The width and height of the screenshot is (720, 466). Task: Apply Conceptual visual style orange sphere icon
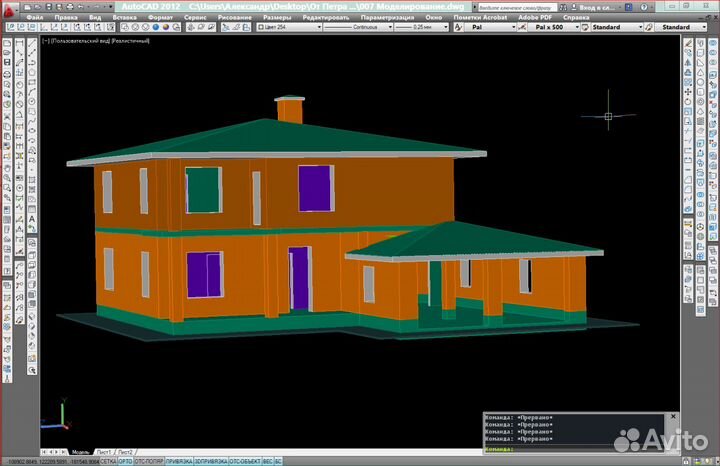(166, 27)
